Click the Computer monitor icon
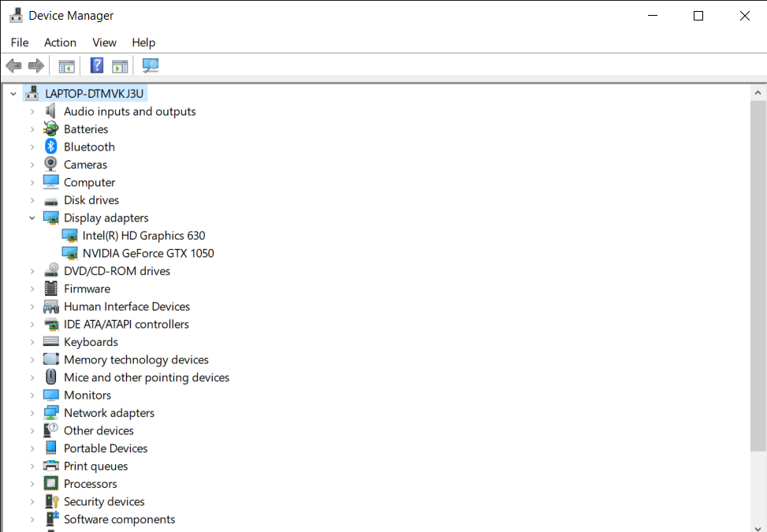 pyautogui.click(x=51, y=182)
